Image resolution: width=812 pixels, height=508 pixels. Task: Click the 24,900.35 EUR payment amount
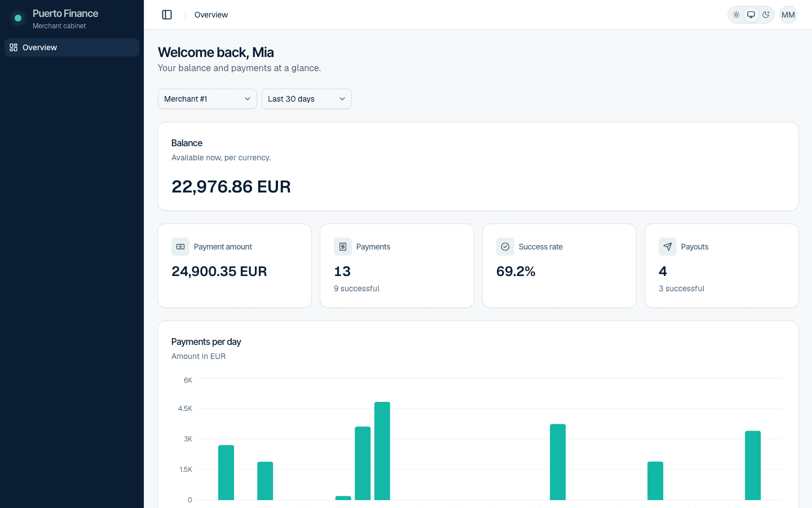tap(219, 271)
